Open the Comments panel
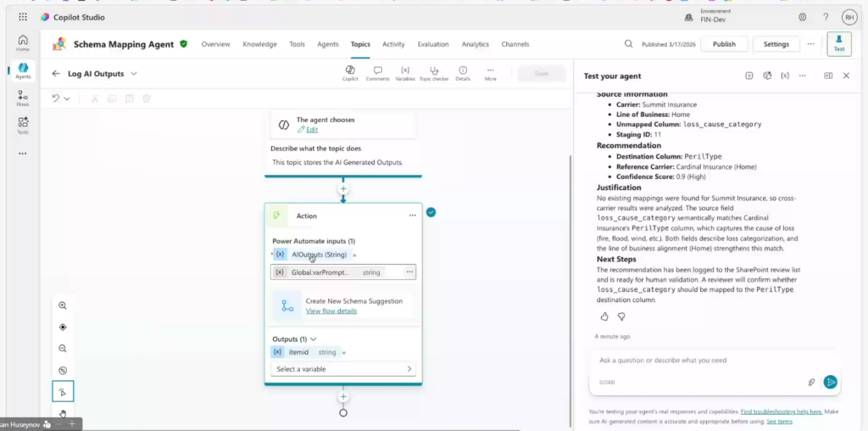Screen dimensions: 868x431 click(x=377, y=73)
